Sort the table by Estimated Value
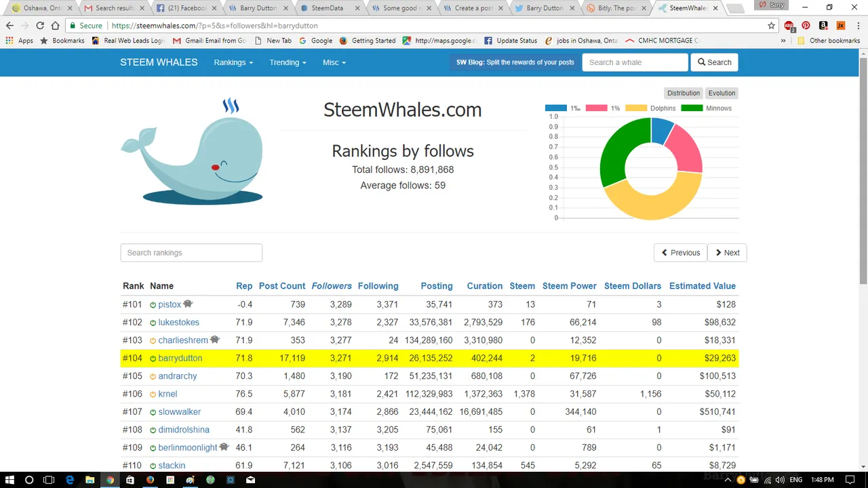 tap(703, 286)
